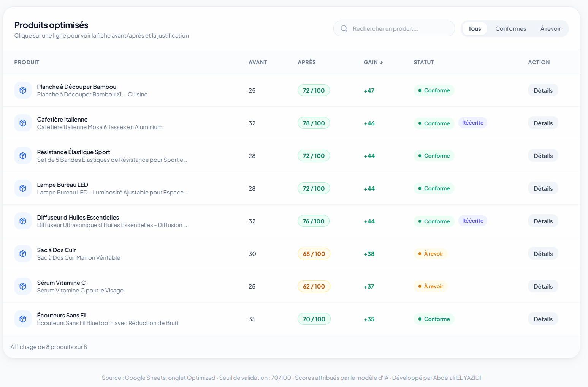Click the 62 / 100 score badge
Image resolution: width=588 pixels, height=387 pixels.
314,286
